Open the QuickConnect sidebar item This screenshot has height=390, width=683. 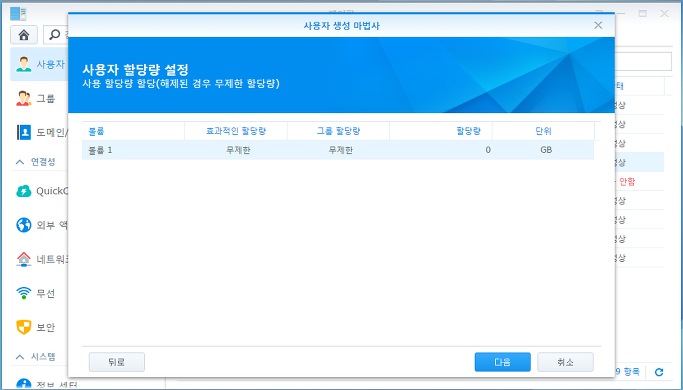coord(39,191)
